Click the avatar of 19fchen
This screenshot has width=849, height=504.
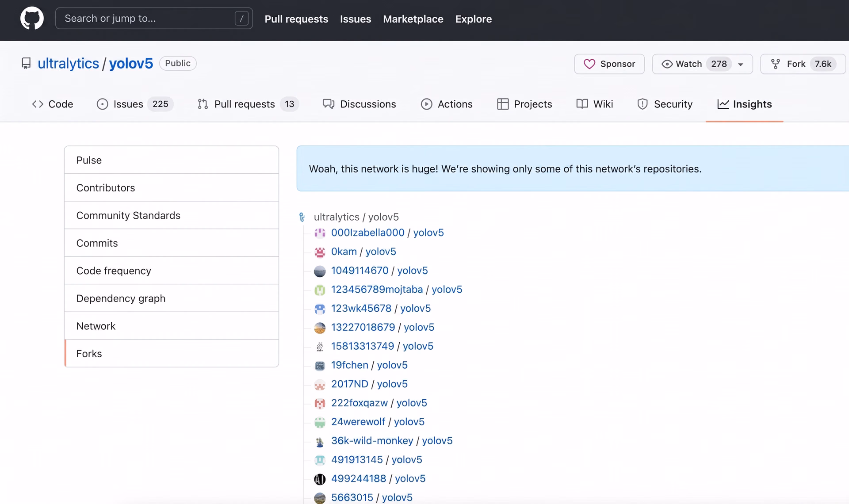click(x=320, y=365)
